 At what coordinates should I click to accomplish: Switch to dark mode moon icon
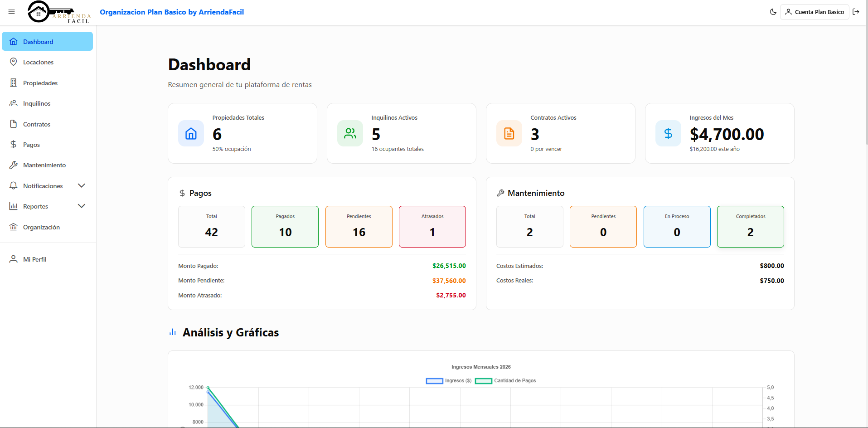coord(773,12)
